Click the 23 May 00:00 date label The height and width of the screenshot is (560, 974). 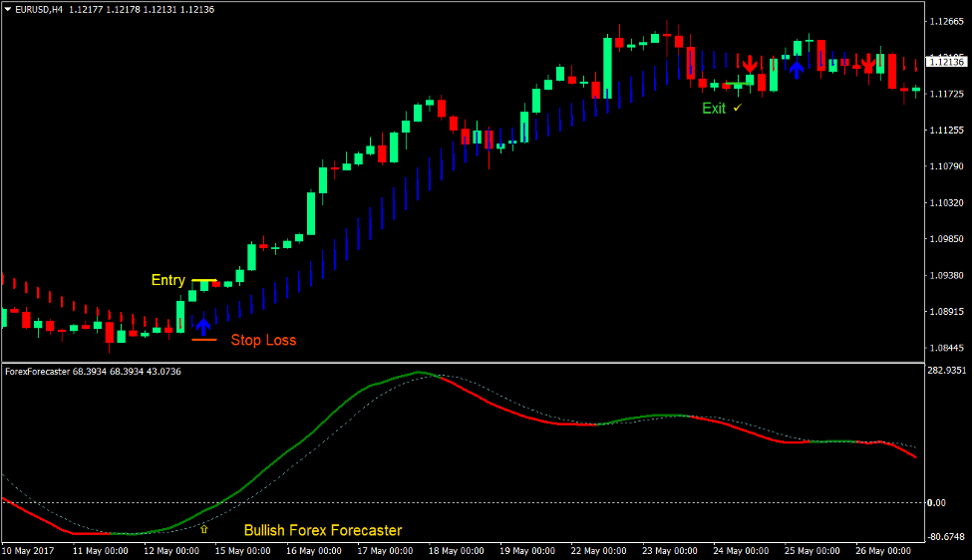[670, 551]
